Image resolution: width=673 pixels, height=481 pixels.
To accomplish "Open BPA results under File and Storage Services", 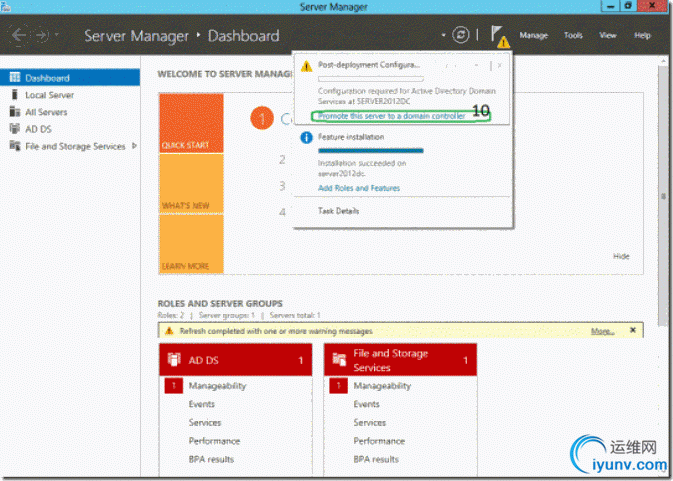I will point(376,459).
